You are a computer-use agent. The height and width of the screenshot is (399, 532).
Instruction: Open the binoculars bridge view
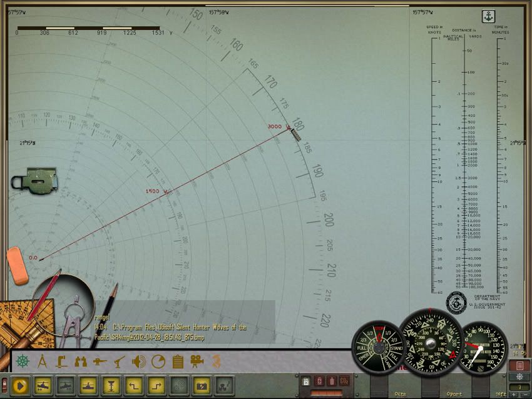81,361
